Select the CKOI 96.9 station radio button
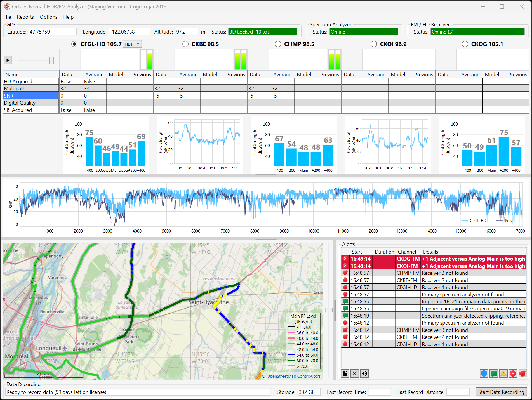Image resolution: width=532 pixels, height=400 pixels. click(x=374, y=44)
